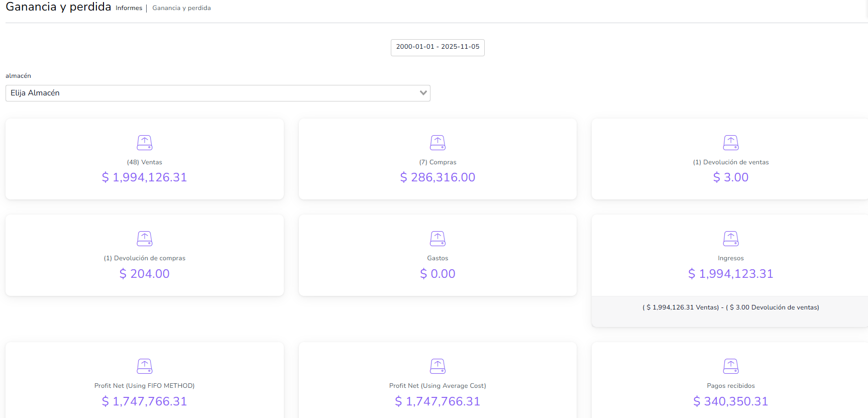Click the icon above Ventas card
Viewport: 868px width, 418px height.
click(x=144, y=143)
